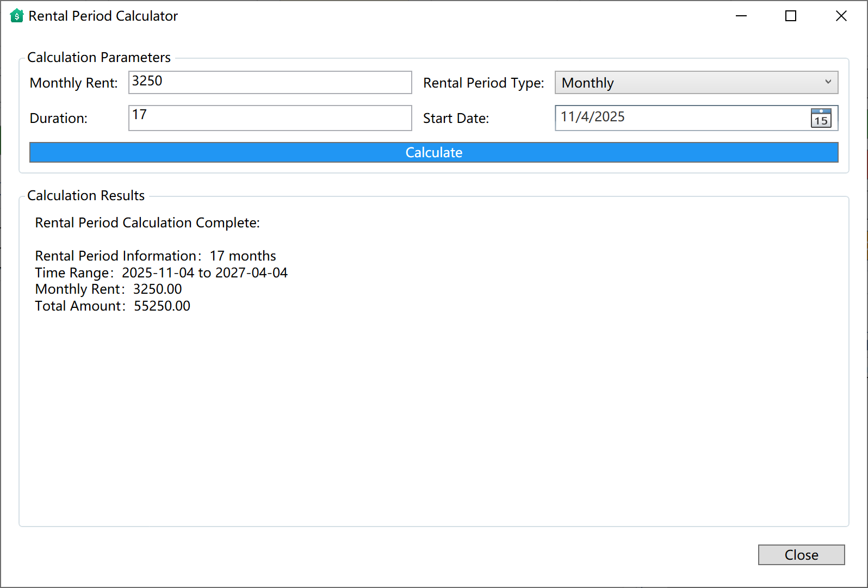Click the 'Time Range: 2025-11-04 to 2027-04-04' line
This screenshot has height=588, width=868.
click(x=161, y=273)
